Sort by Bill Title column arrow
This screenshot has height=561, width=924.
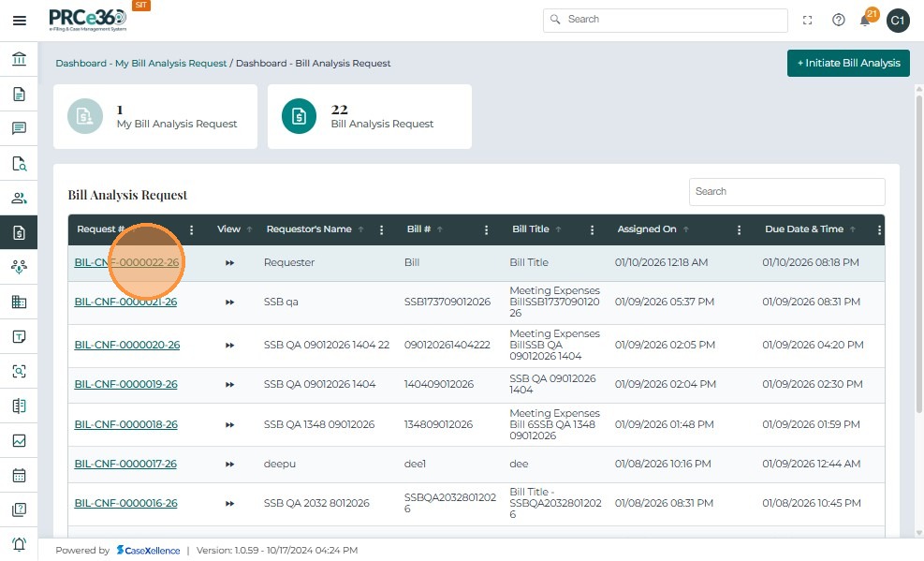559,229
